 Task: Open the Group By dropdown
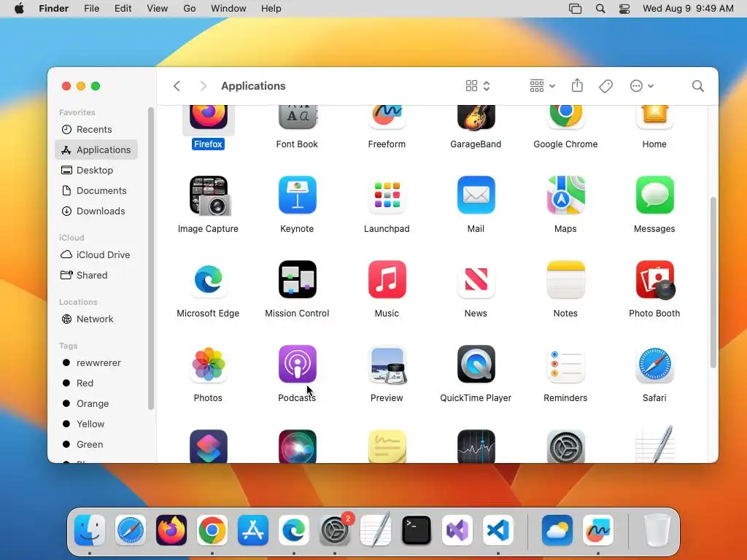(542, 86)
